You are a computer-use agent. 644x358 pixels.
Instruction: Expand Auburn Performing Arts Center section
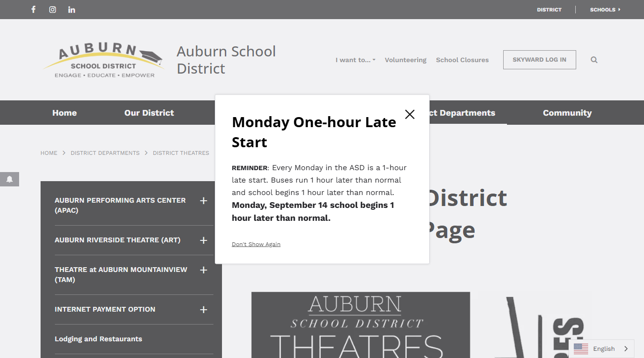[203, 201]
